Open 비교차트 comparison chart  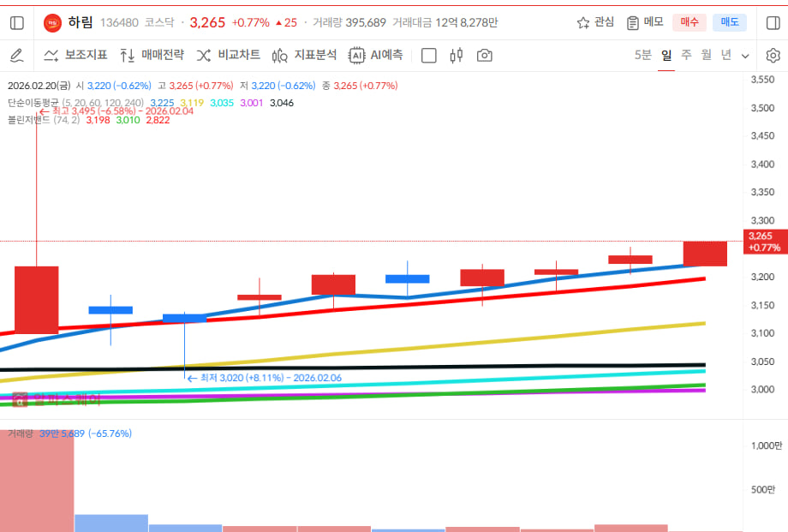[x=229, y=56]
